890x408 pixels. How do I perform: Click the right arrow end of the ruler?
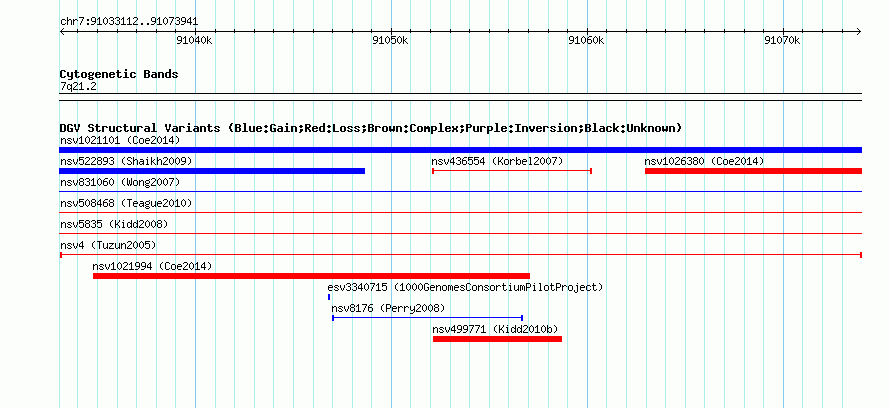point(859,31)
